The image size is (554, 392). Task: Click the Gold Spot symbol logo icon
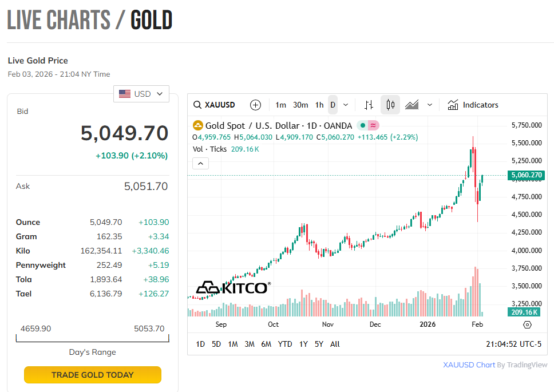click(198, 125)
